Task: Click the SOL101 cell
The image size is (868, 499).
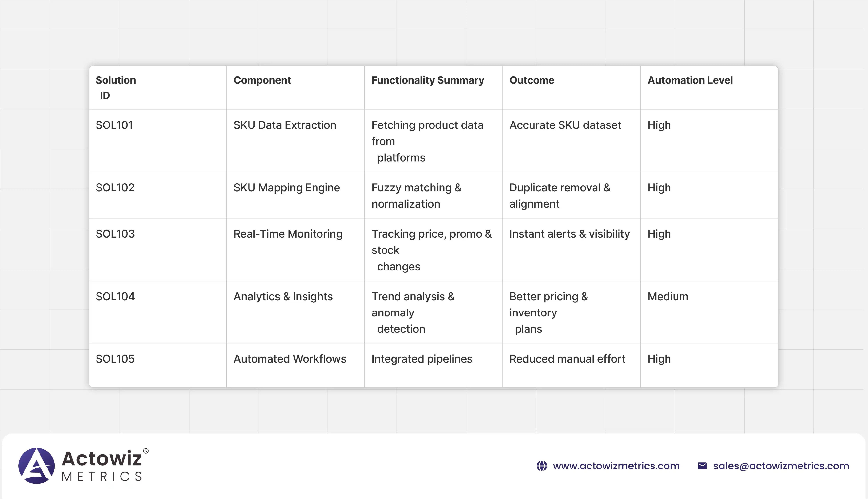Action: point(114,125)
